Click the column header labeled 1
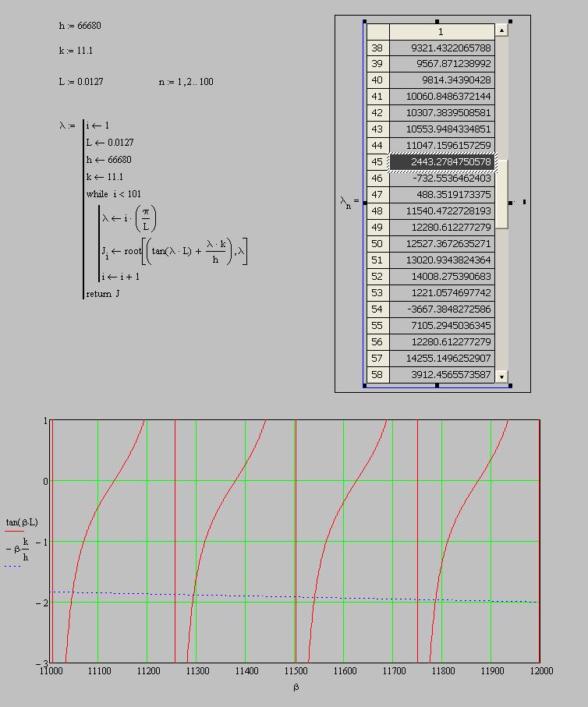Viewport: 588px width, 707px height. [442, 31]
